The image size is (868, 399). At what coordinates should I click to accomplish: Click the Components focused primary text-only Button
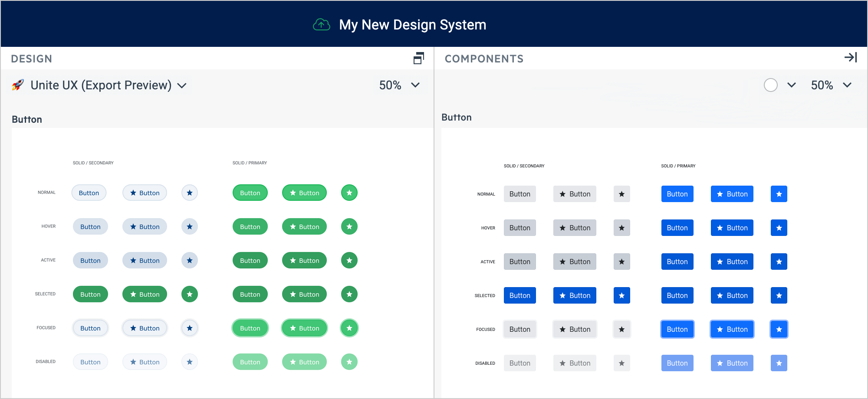[x=677, y=330]
